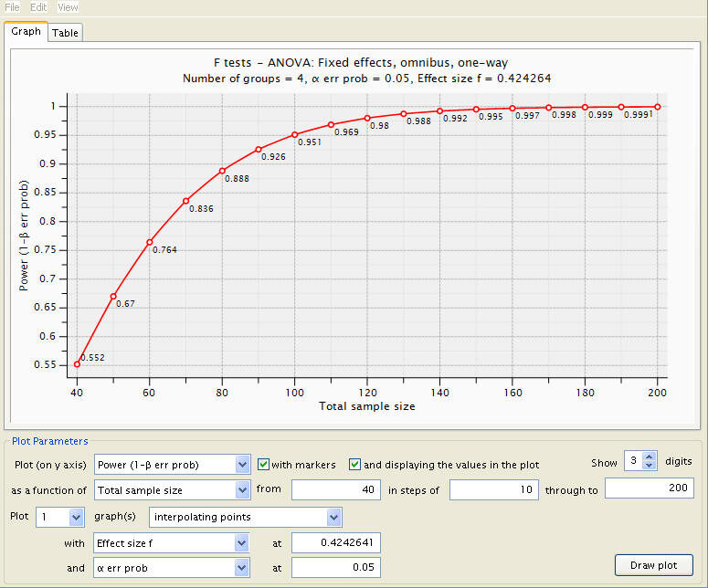
Task: Click the α err prob field showing 0.05
Action: click(336, 567)
